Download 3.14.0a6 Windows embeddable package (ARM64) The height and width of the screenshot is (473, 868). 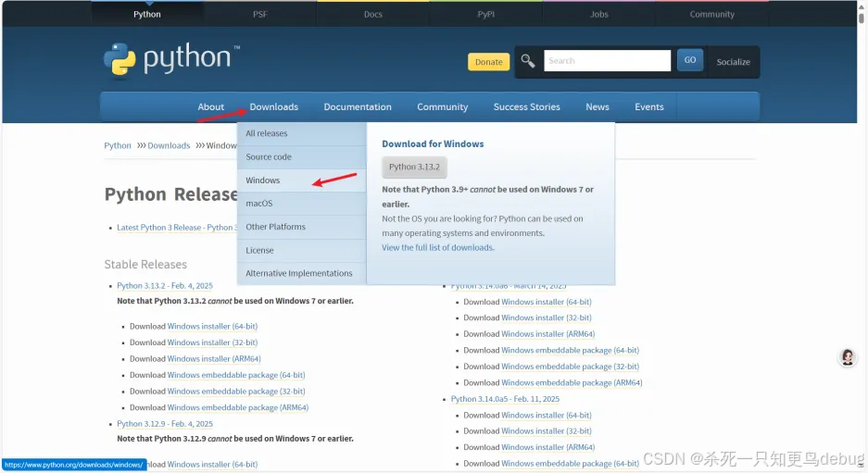pos(572,383)
